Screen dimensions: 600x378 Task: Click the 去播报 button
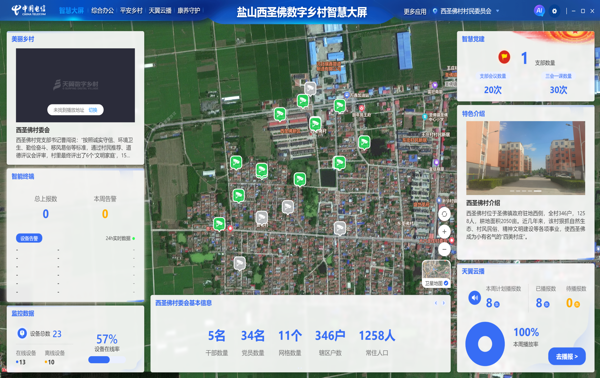[x=567, y=357]
